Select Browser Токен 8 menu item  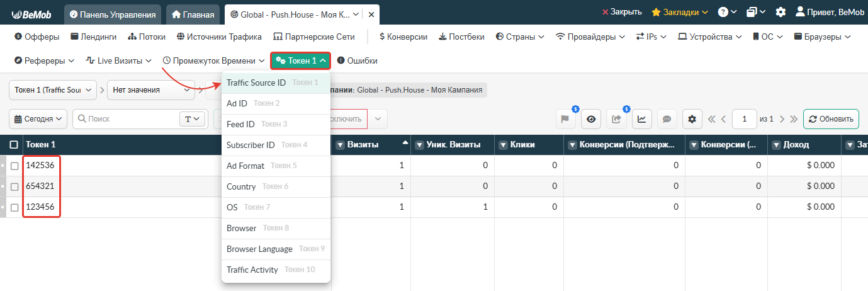276,228
